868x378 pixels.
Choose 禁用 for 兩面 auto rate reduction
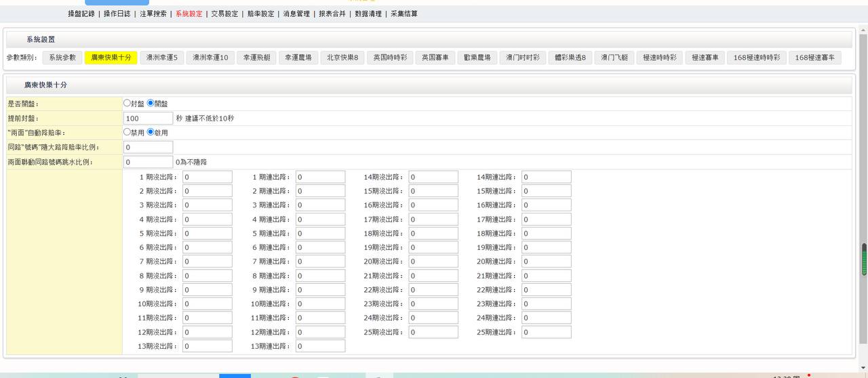[127, 132]
